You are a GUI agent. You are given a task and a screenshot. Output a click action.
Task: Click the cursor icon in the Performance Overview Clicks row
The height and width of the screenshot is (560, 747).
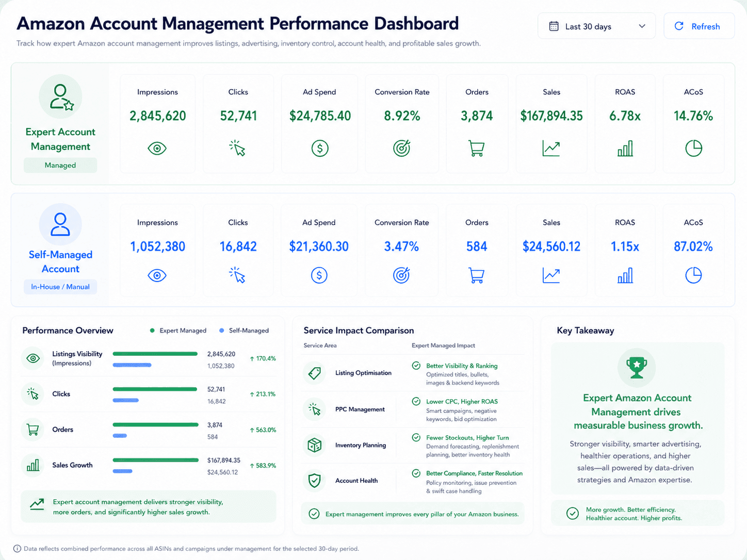[33, 394]
